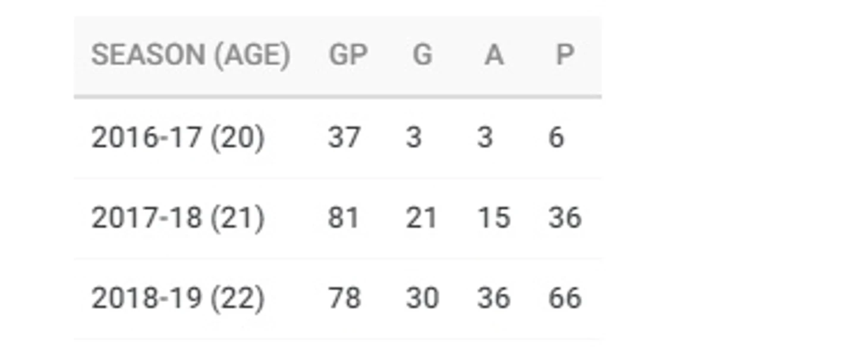The height and width of the screenshot is (349, 868).
Task: Click goals value 21 for 2017-18
Action: [422, 218]
